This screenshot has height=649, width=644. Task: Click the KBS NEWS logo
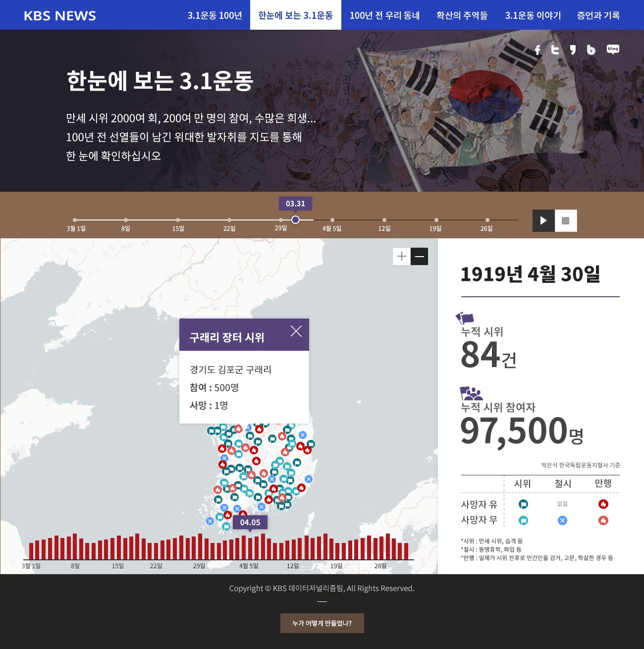pyautogui.click(x=59, y=15)
